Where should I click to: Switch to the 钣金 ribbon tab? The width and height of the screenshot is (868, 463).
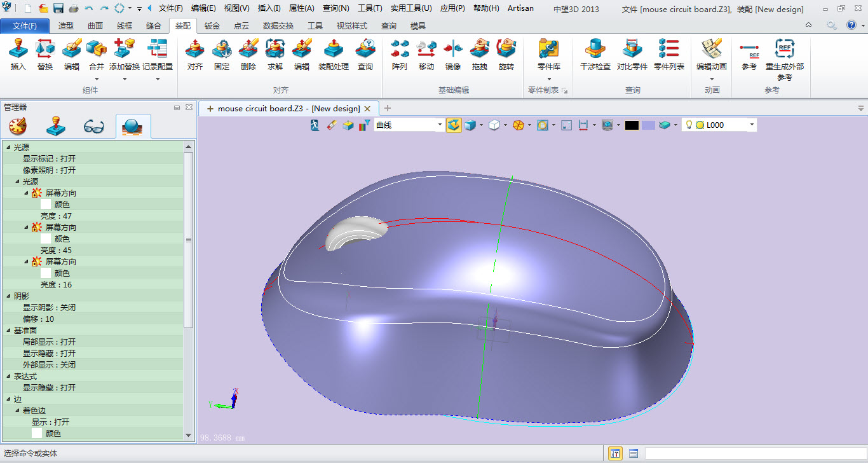pyautogui.click(x=212, y=25)
